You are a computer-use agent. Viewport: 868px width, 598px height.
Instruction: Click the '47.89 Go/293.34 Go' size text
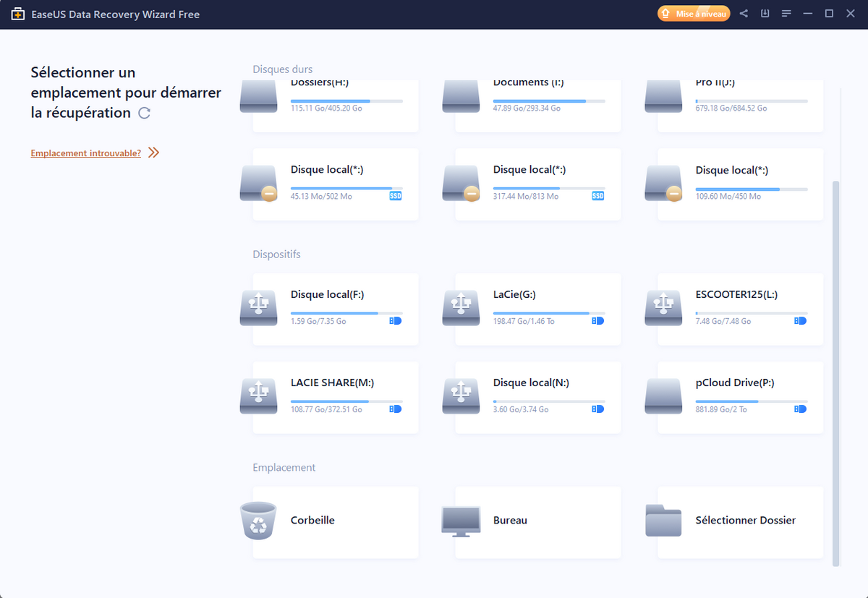tap(527, 108)
